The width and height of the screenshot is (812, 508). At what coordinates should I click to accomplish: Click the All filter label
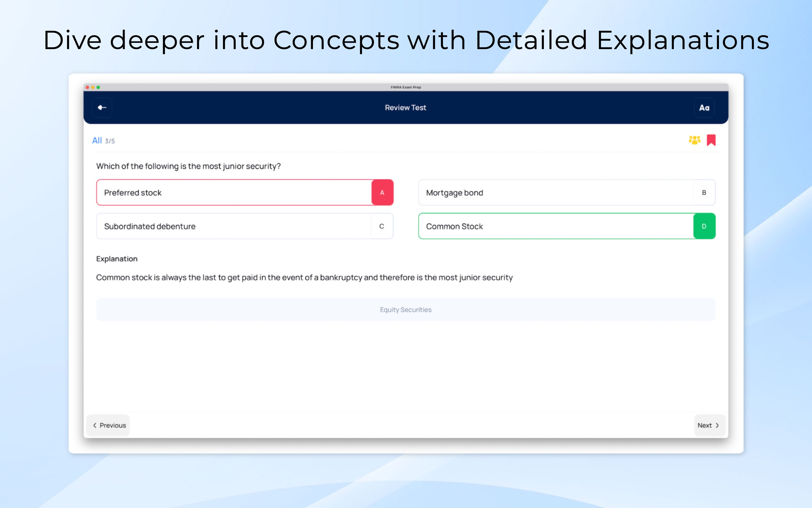97,141
